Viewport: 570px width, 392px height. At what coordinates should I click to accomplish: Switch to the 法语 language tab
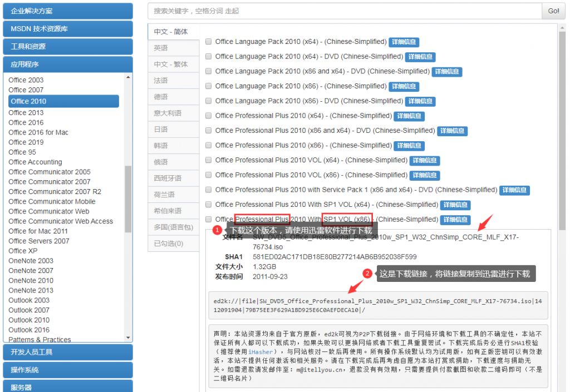click(x=174, y=81)
